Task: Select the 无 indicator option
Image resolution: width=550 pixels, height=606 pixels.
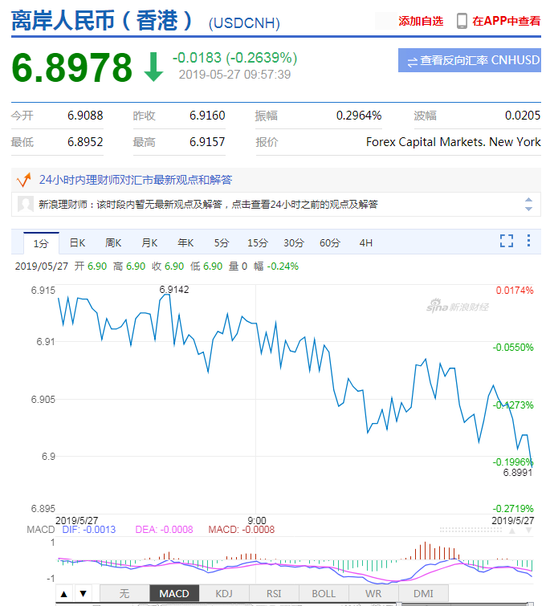Action: [124, 593]
